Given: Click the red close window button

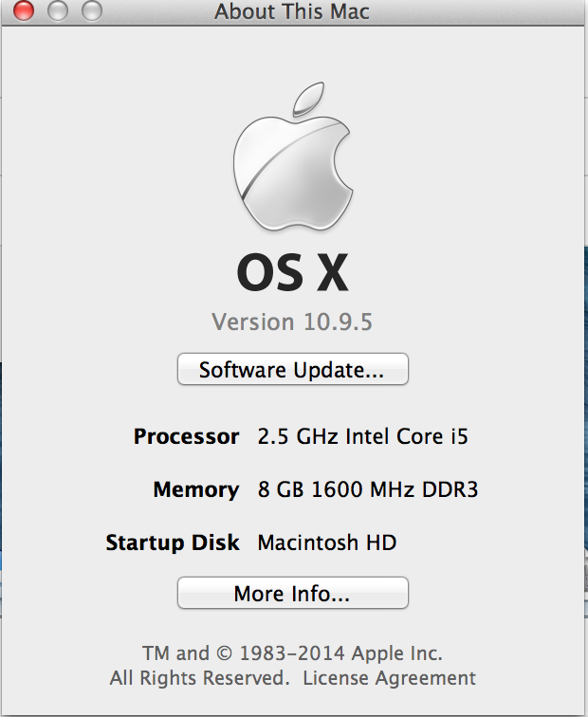Looking at the screenshot, I should [x=24, y=11].
